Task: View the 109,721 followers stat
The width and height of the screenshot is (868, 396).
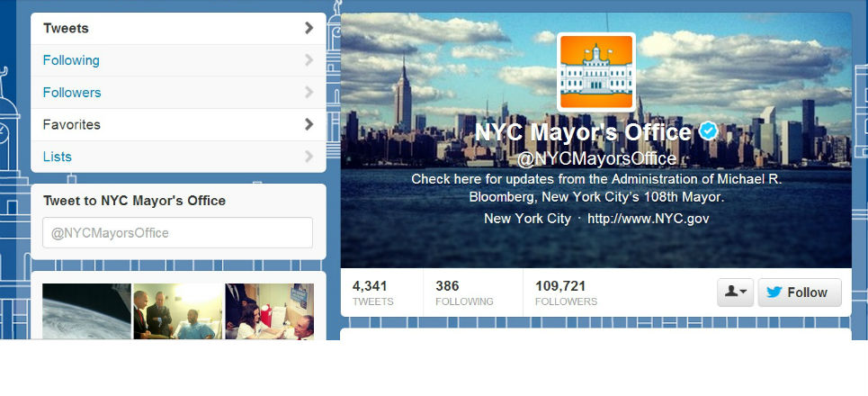Action: pos(567,293)
